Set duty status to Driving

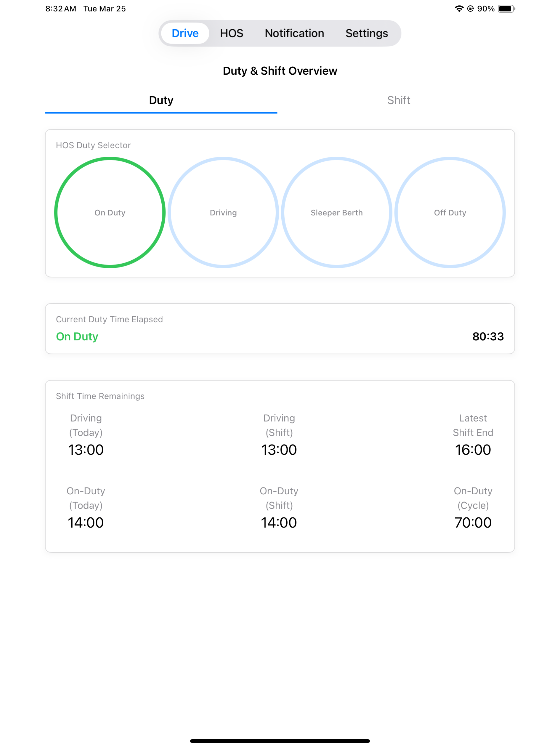[223, 212]
